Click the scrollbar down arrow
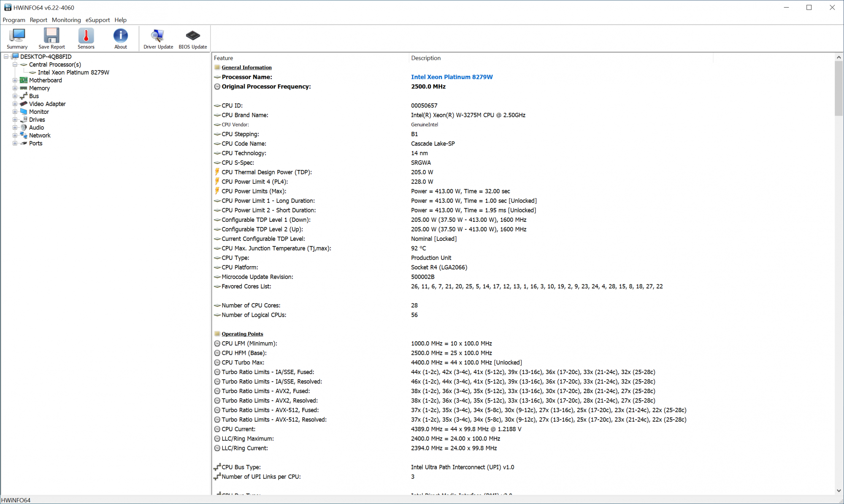This screenshot has height=504, width=844. point(839,491)
